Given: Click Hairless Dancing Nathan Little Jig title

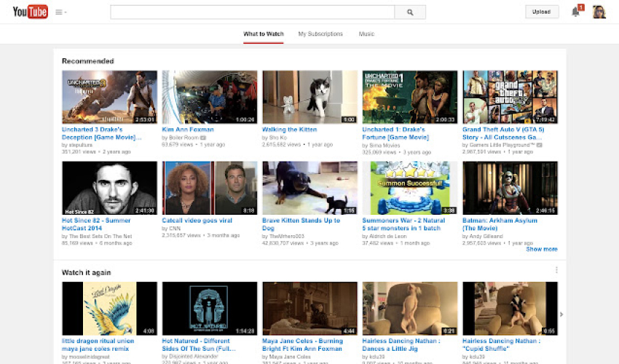Looking at the screenshot, I should 401,344.
